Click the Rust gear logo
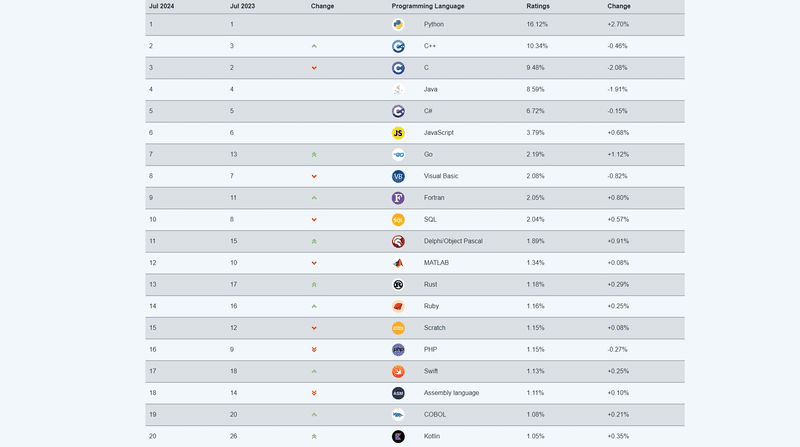800x447 pixels. pos(398,285)
